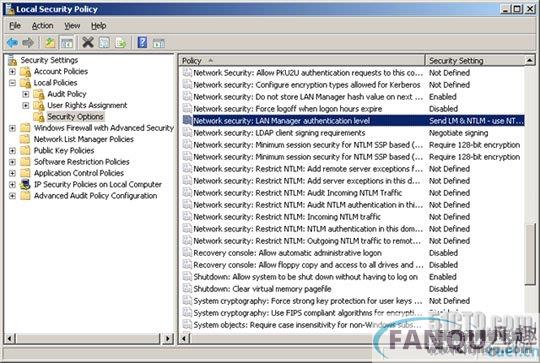Image resolution: width=540 pixels, height=363 pixels.
Task: Click the Show/Hide Action Pane icon
Action: [159, 43]
